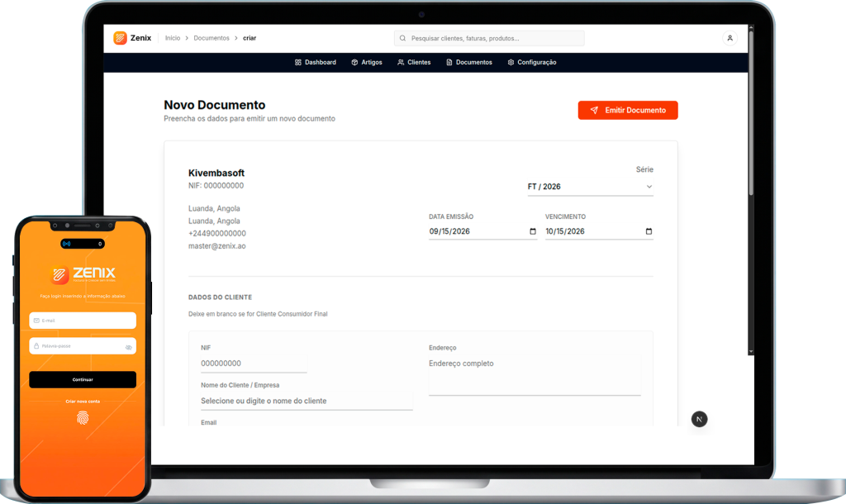This screenshot has width=846, height=504.
Task: Click the round N badge button
Action: [x=699, y=419]
